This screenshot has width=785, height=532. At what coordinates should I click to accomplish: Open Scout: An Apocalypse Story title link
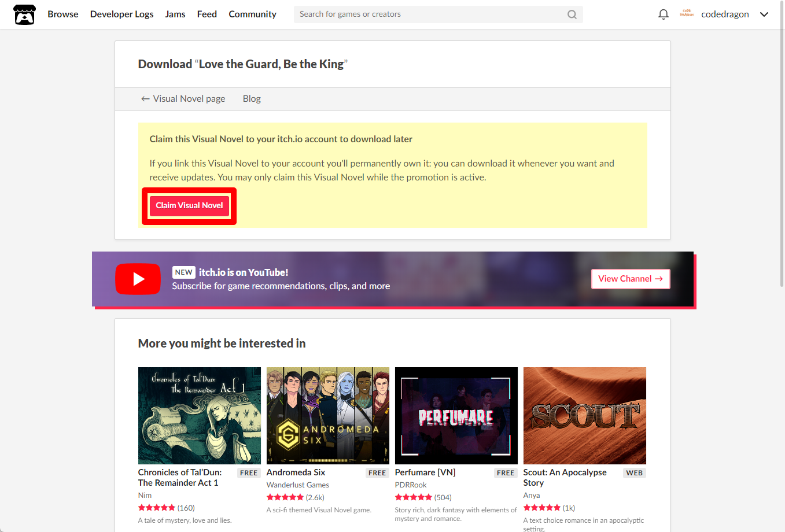(565, 478)
